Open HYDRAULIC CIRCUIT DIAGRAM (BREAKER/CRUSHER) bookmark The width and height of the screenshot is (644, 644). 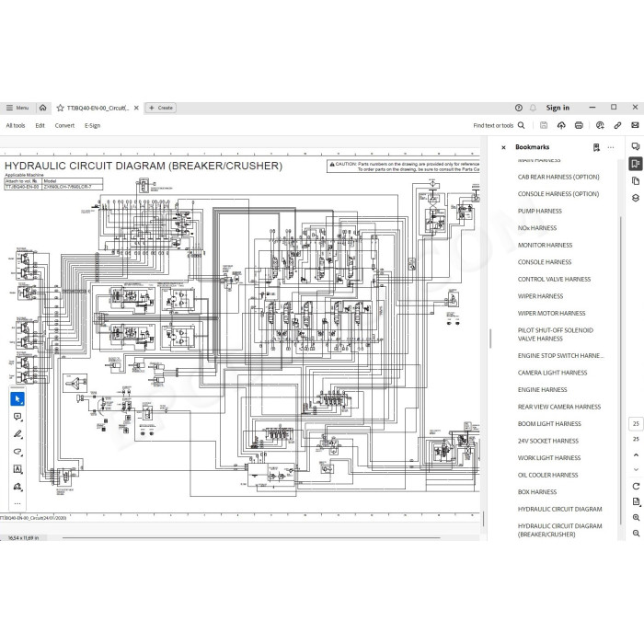click(559, 530)
